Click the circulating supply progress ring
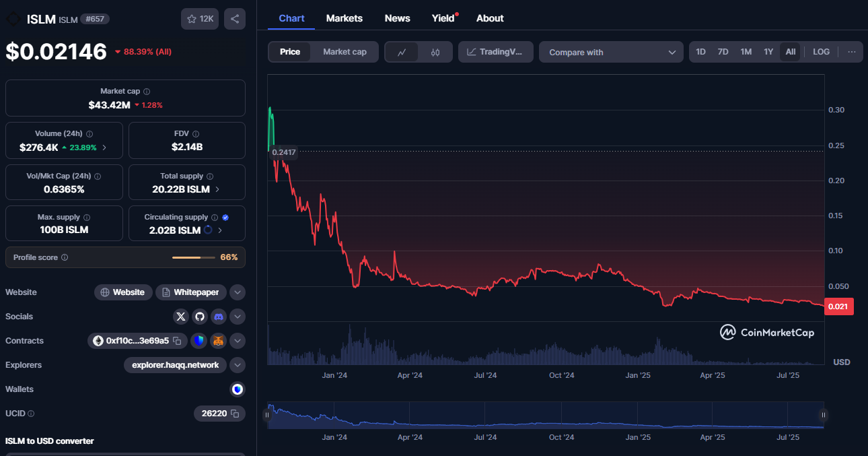 208,230
